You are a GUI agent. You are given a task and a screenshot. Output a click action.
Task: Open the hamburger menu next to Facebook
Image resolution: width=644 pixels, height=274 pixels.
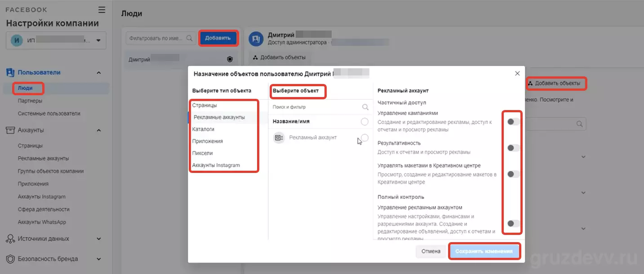(102, 9)
